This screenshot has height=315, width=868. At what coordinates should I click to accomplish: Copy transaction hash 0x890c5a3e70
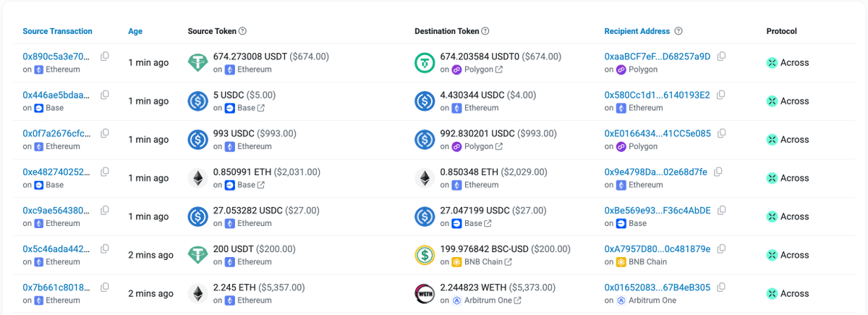(105, 56)
